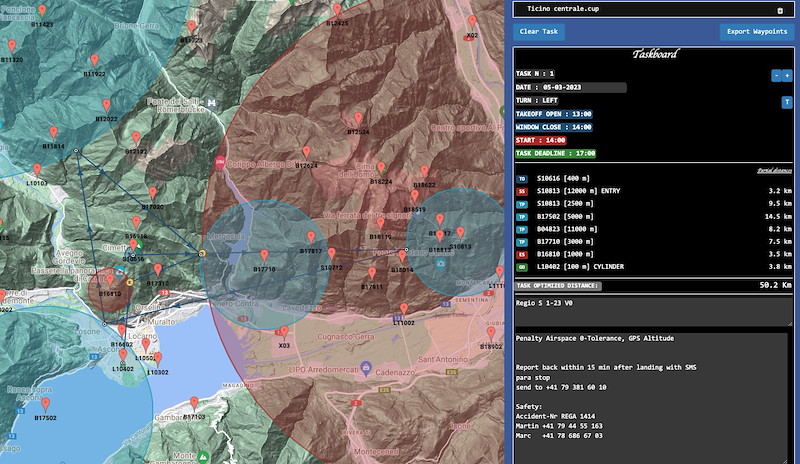Screen dimensions: 800x464
Task: Click the TASK OPTIMIZED DISTANCE label
Action: 557,286
